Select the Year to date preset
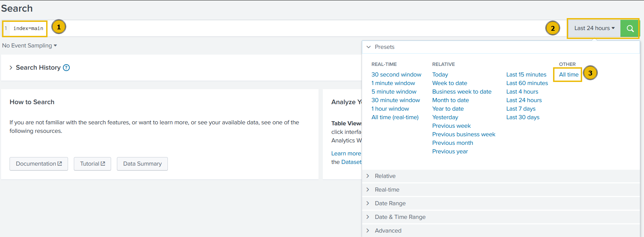This screenshot has width=644, height=237. 448,109
